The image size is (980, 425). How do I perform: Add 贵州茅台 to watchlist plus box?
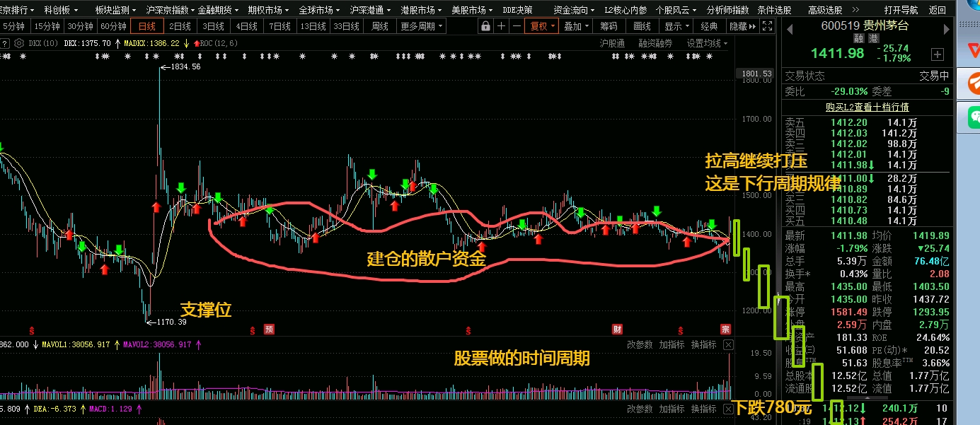(x=937, y=54)
